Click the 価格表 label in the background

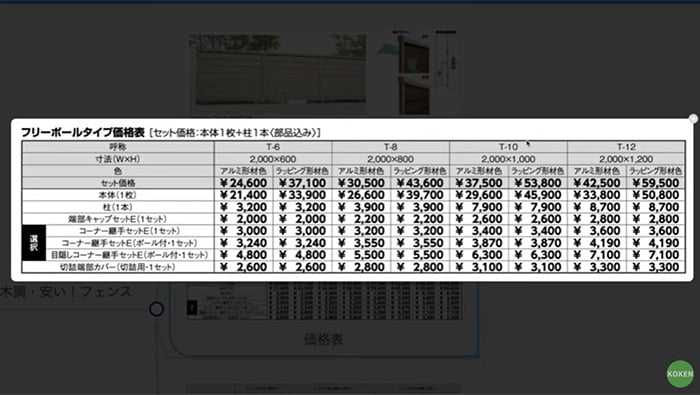(324, 340)
